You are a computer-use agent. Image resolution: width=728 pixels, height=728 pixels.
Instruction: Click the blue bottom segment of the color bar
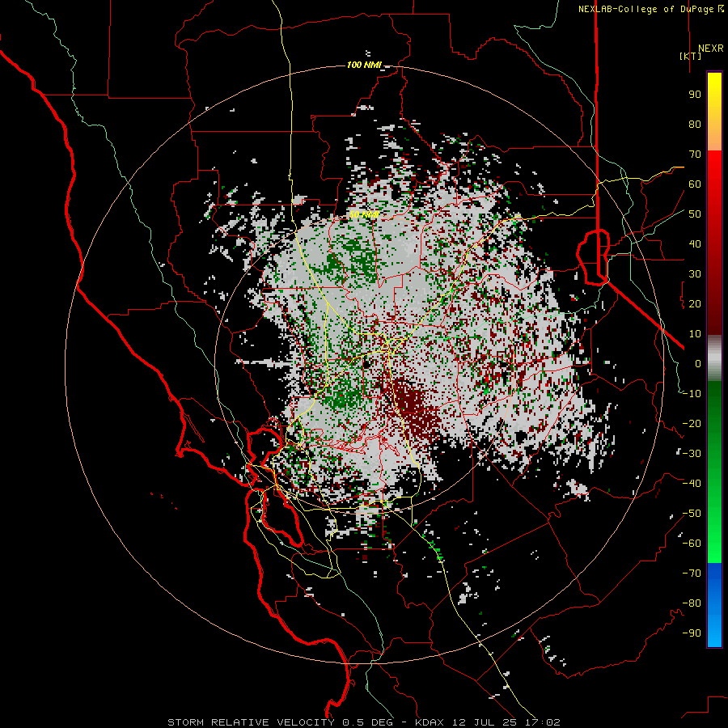point(714,605)
